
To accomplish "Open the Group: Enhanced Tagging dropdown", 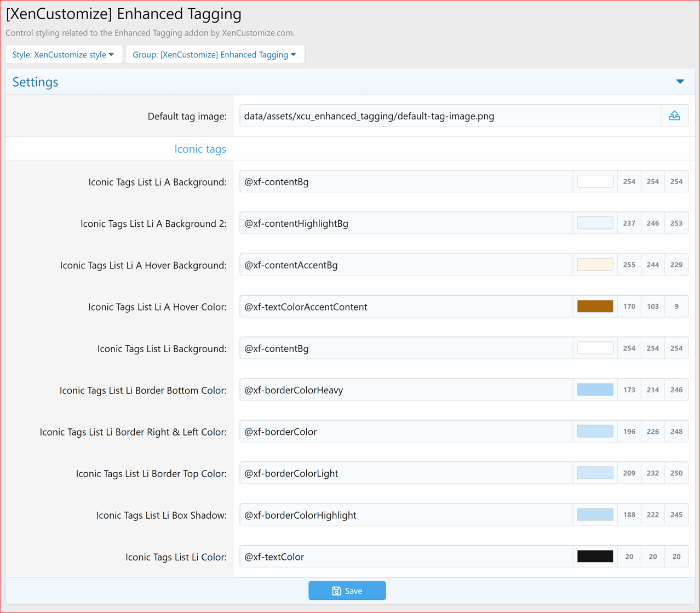I will pos(215,55).
